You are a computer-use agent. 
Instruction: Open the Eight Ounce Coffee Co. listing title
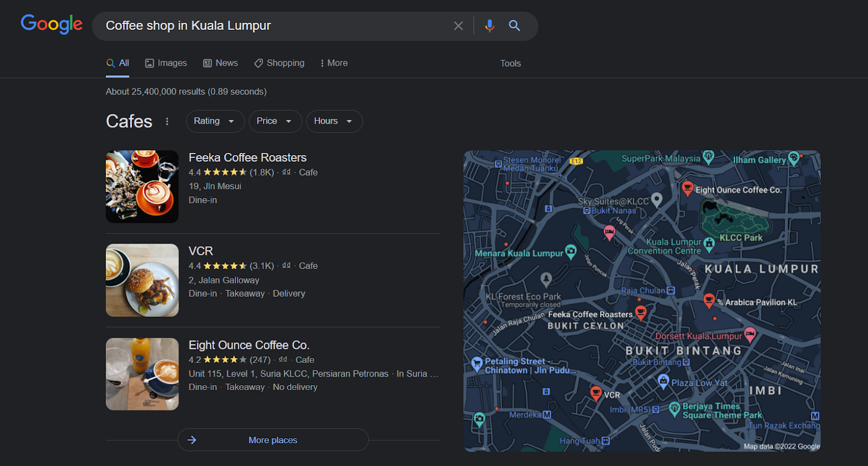(x=249, y=345)
